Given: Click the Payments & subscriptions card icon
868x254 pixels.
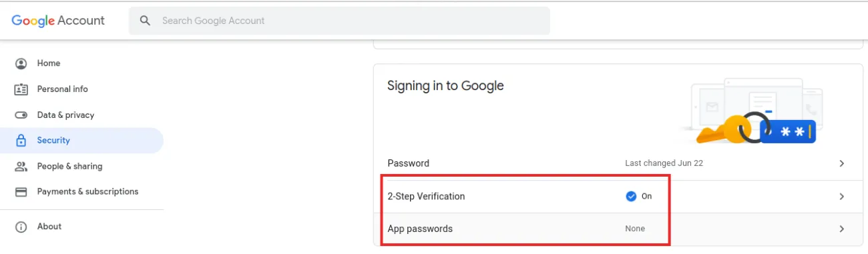Looking at the screenshot, I should tap(21, 192).
